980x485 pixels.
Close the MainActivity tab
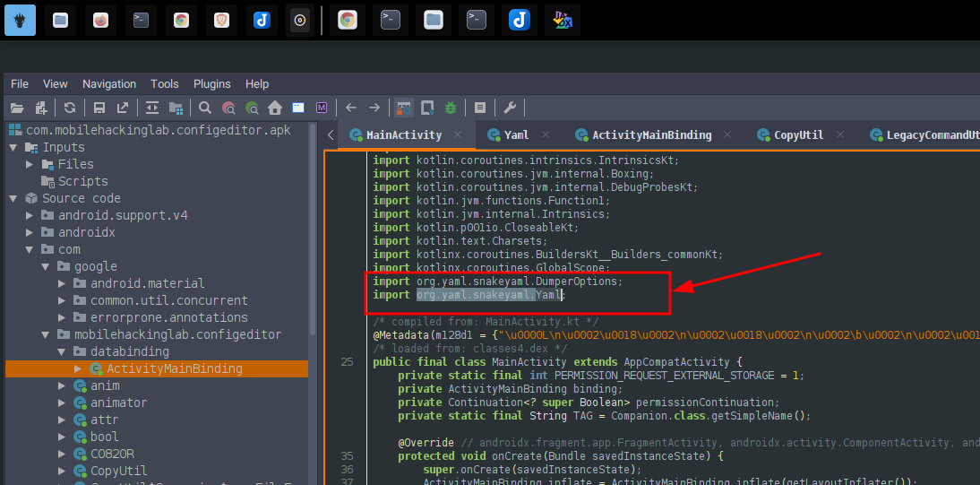[x=458, y=135]
